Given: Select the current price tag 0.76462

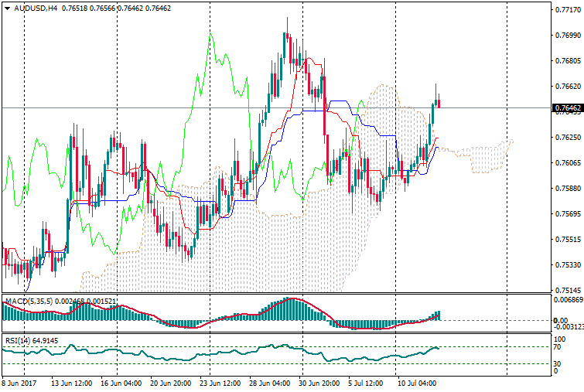Looking at the screenshot, I should click(x=568, y=110).
